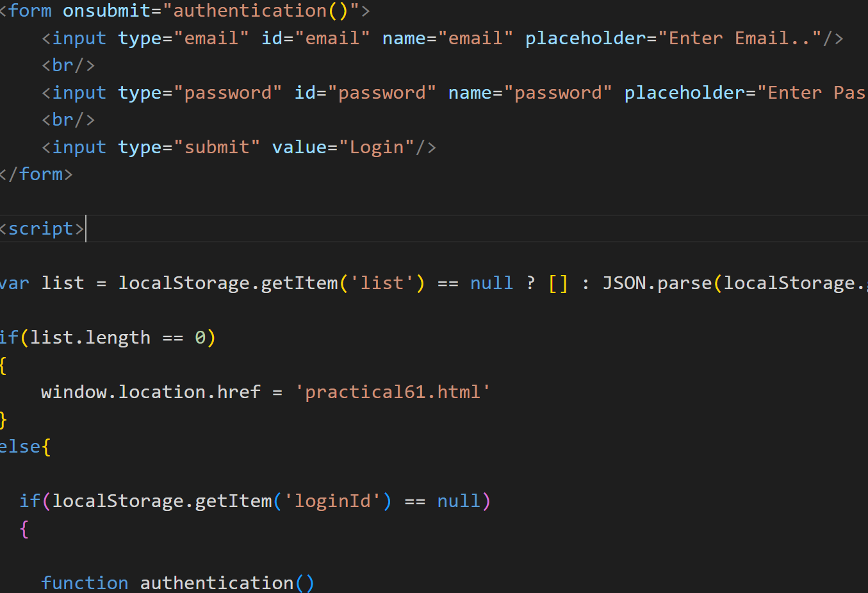Click the "Login" value string
Image resolution: width=868 pixels, height=593 pixels.
pos(377,147)
